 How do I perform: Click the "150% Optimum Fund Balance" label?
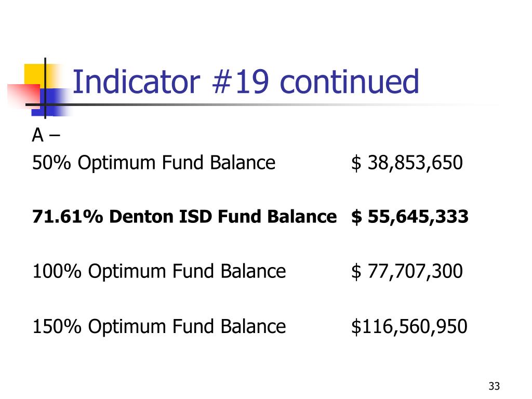click(x=159, y=327)
